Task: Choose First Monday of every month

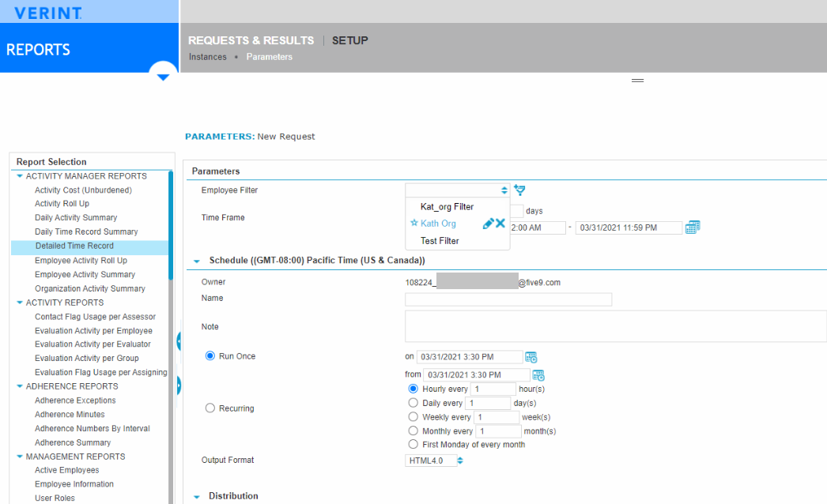Action: [x=413, y=445]
